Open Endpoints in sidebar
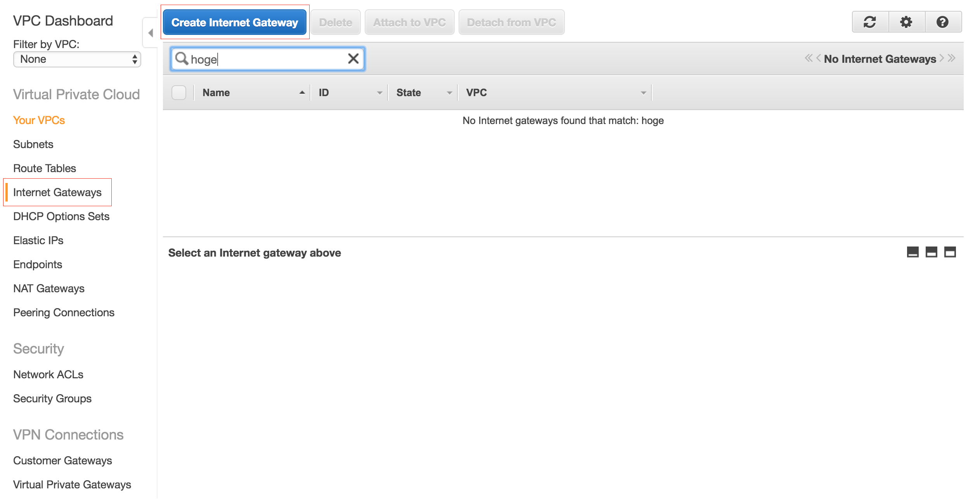This screenshot has width=980, height=500. coord(38,264)
